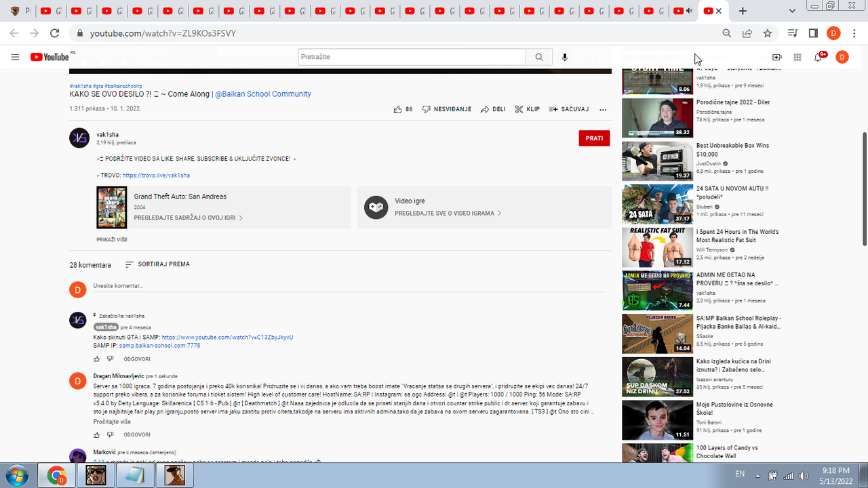Open the volume icon in system tray

click(804, 476)
